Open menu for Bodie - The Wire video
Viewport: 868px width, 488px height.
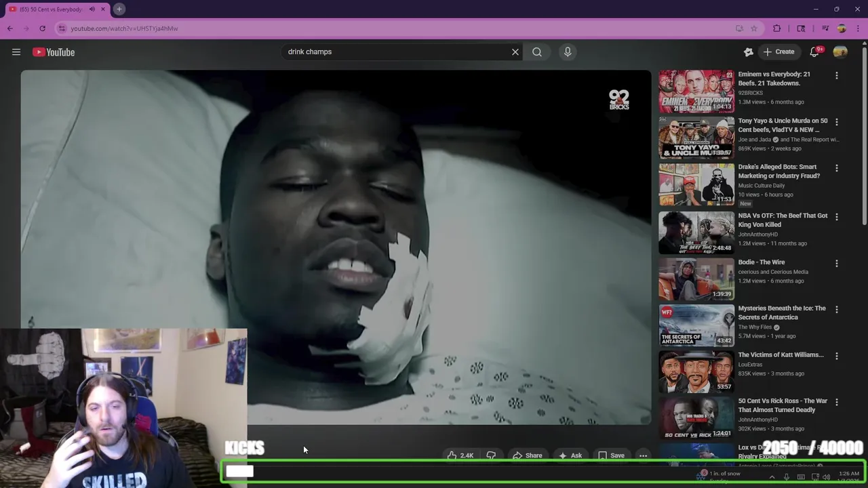click(837, 263)
